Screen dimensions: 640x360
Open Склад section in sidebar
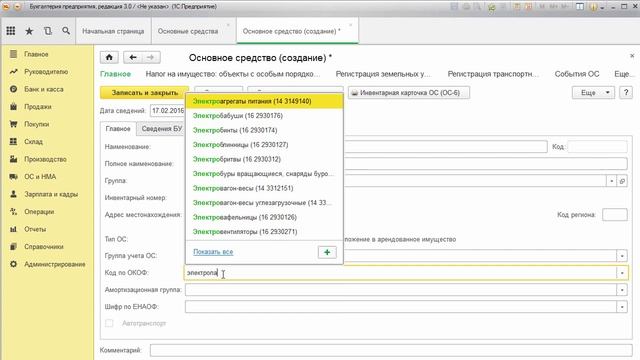tap(33, 142)
